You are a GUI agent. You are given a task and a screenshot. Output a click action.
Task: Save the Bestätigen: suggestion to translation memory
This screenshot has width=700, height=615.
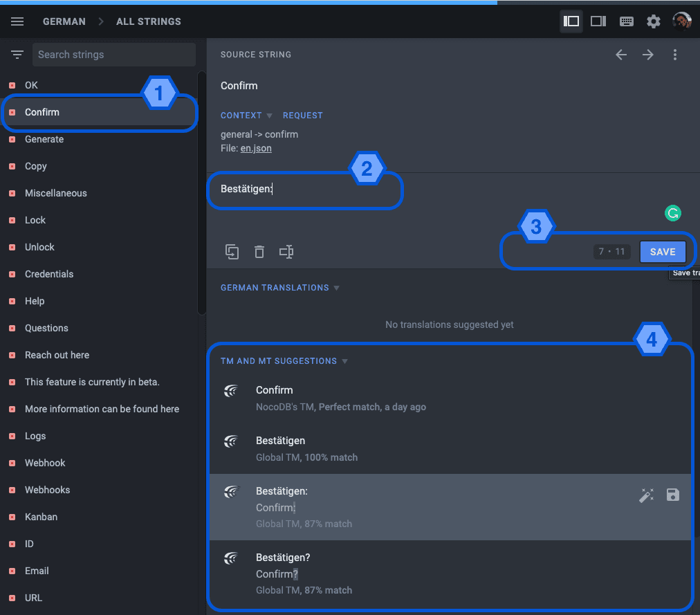click(672, 495)
